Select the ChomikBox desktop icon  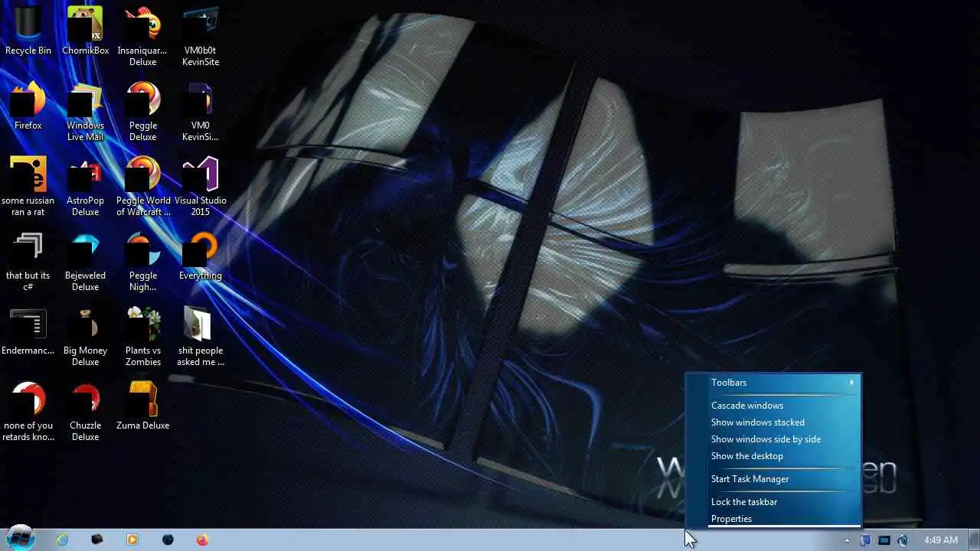(85, 31)
